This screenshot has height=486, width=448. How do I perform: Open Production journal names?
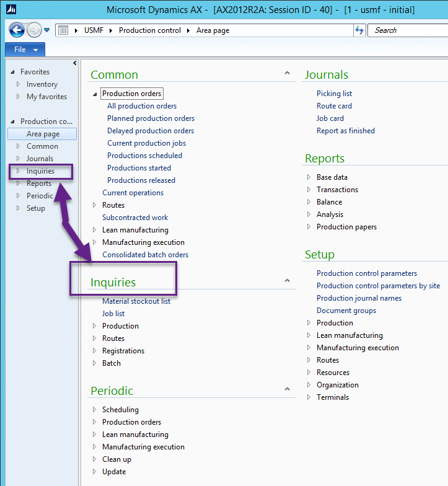(359, 298)
